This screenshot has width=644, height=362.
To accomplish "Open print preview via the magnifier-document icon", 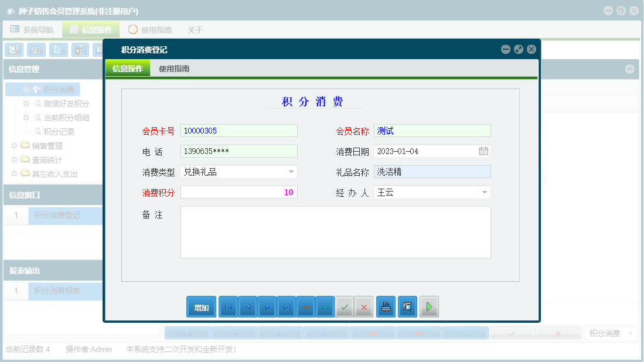I will (x=407, y=306).
